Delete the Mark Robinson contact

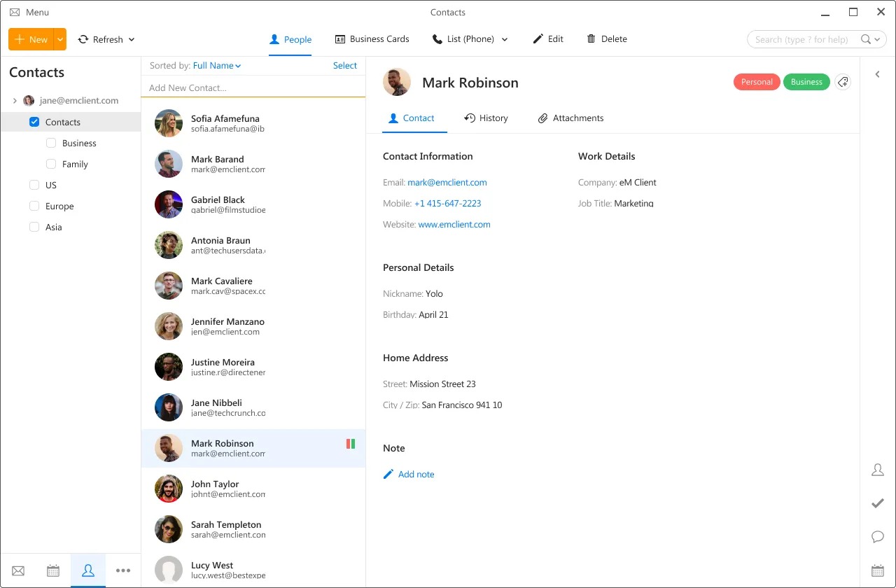pos(606,39)
